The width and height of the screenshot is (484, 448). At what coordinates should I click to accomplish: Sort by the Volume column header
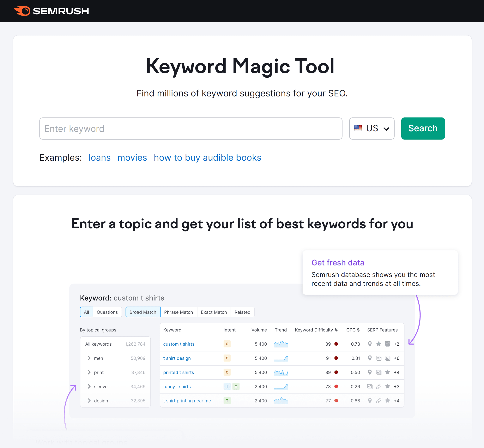click(259, 330)
